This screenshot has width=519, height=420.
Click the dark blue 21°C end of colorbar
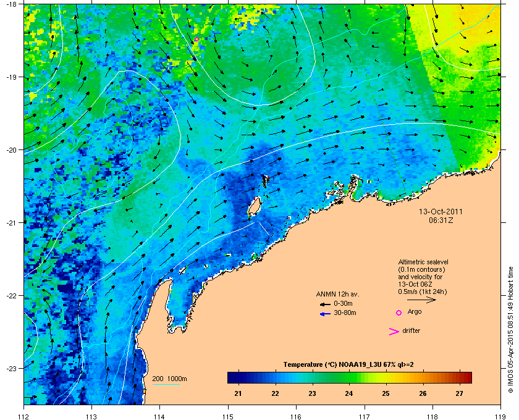point(232,377)
